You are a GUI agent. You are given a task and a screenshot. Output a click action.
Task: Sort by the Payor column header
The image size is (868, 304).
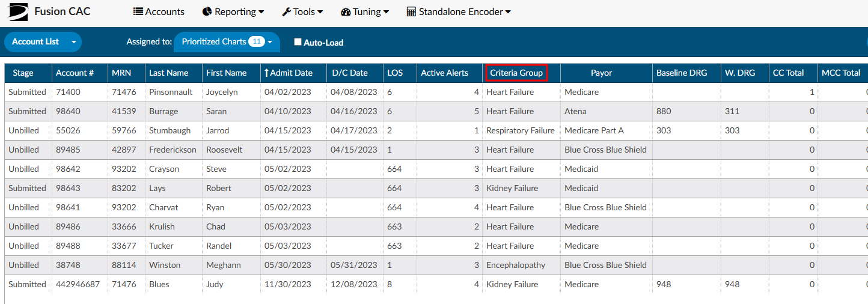point(601,73)
